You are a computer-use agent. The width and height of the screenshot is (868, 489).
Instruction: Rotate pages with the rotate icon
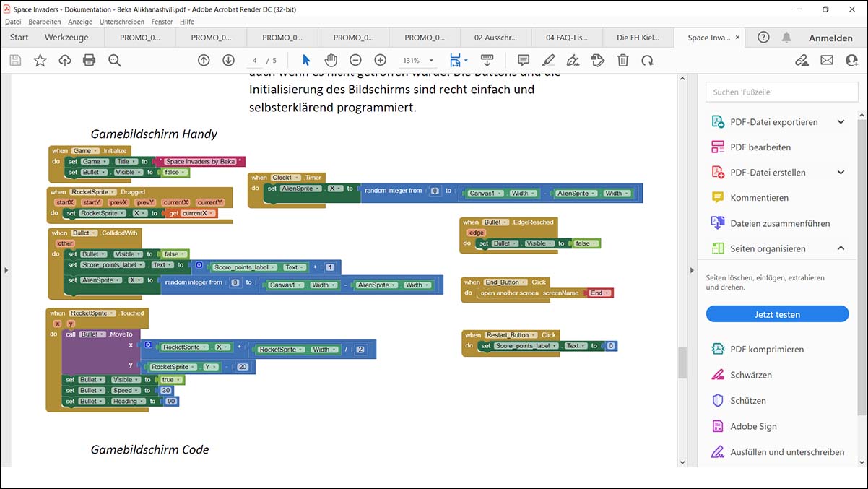(648, 60)
